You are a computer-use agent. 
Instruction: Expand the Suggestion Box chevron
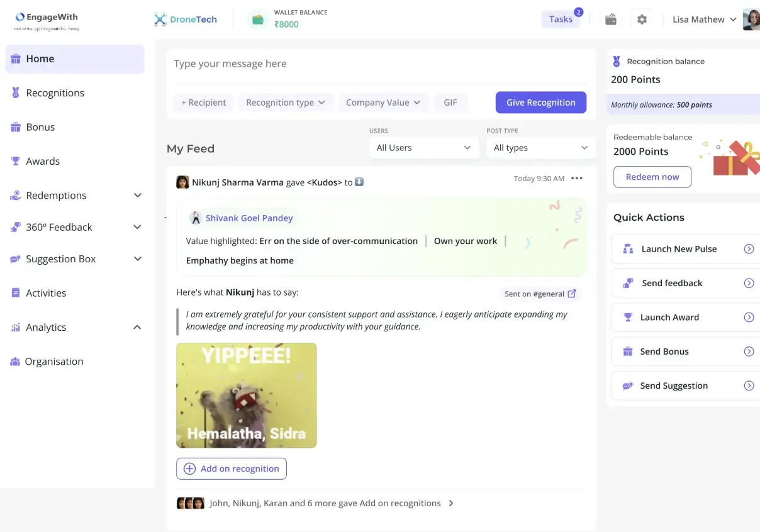click(x=138, y=259)
